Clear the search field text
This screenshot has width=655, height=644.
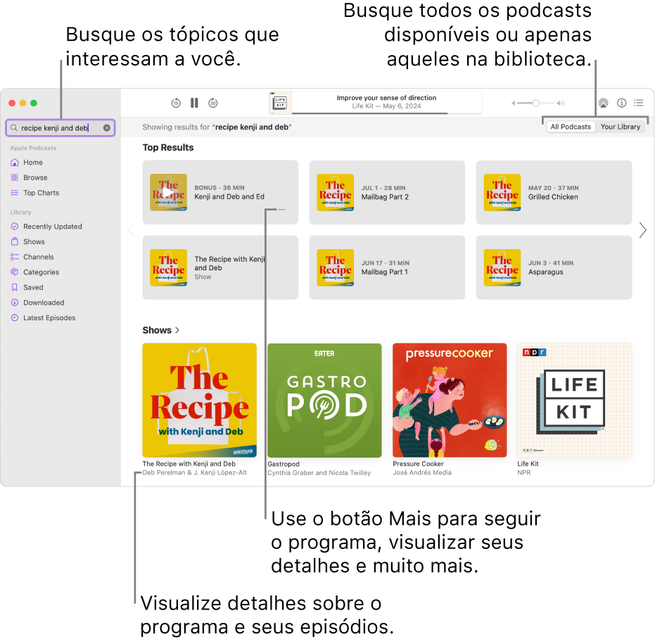pos(107,128)
